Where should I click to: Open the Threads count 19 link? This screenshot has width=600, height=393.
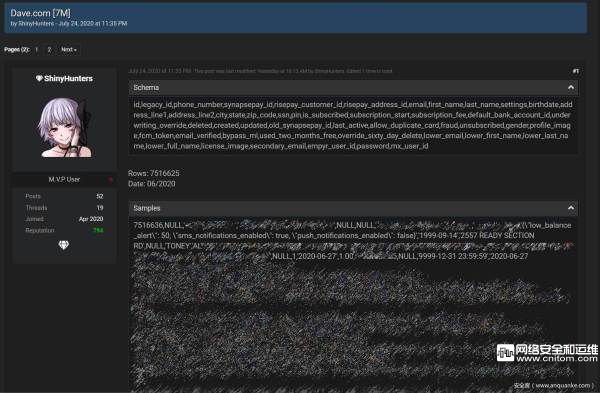100,208
